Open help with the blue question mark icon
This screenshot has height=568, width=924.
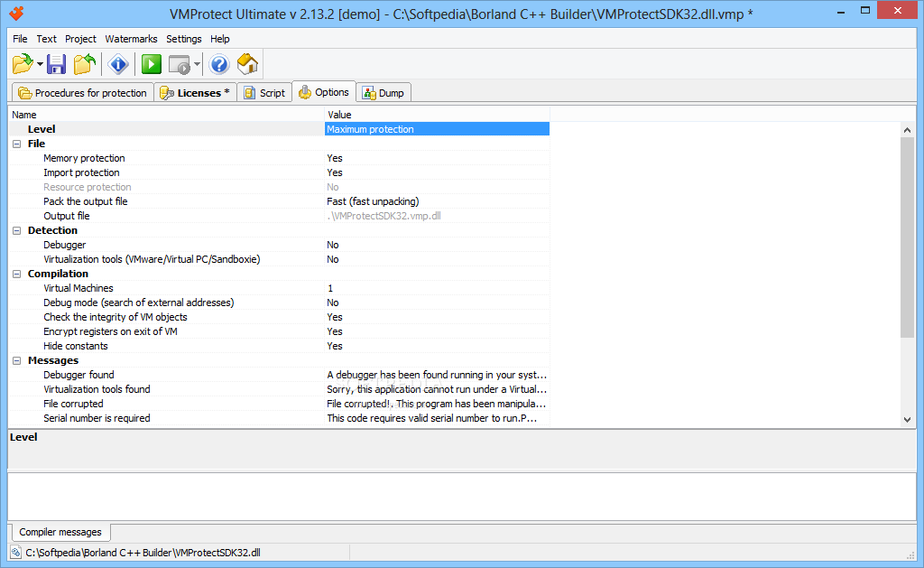(x=219, y=64)
